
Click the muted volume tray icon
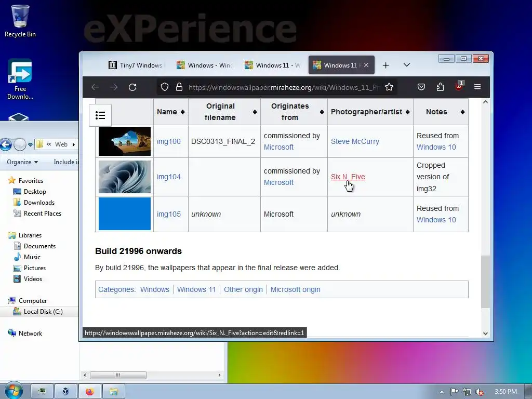tap(480, 392)
